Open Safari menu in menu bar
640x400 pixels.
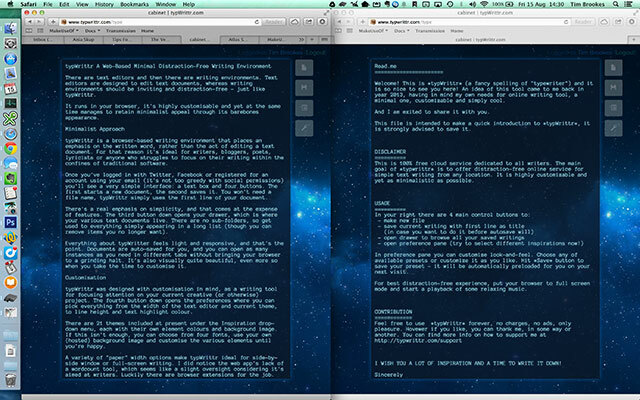pyautogui.click(x=29, y=4)
